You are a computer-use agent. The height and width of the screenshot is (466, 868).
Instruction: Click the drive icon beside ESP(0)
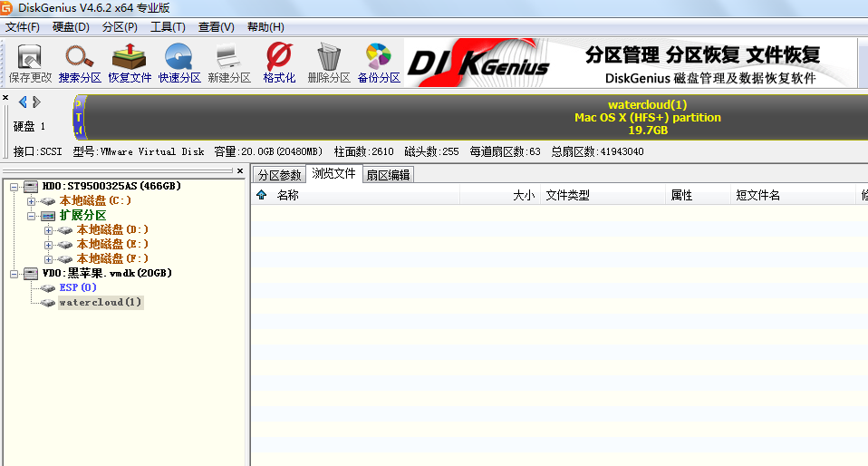click(x=48, y=288)
